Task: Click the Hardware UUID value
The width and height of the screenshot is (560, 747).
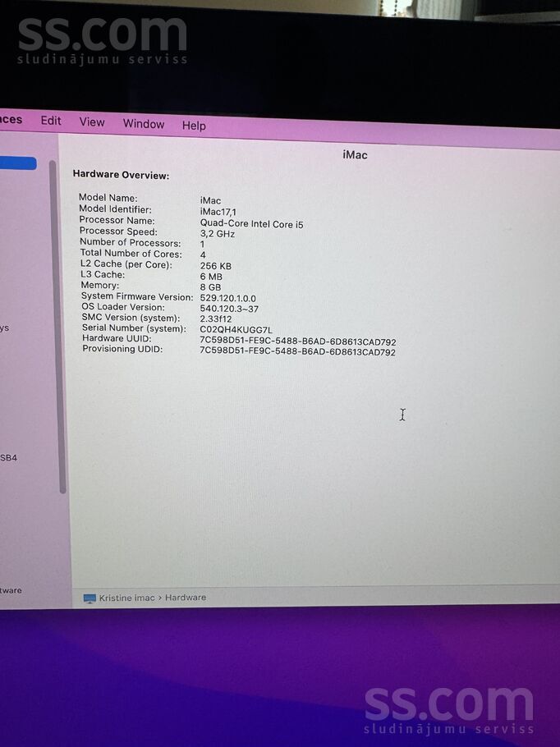Action: tap(298, 341)
